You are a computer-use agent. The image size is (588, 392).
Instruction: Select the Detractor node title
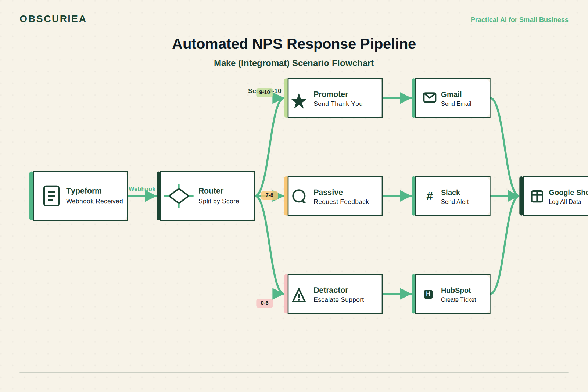coord(331,290)
